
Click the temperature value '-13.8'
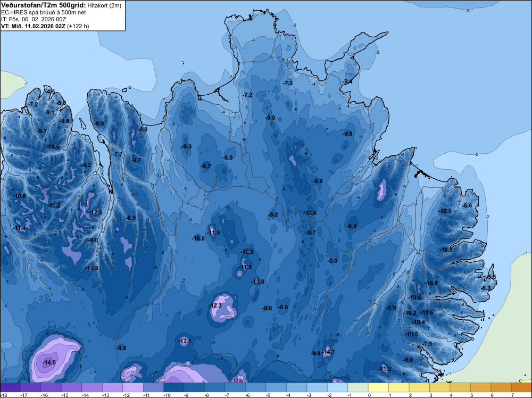257,281
